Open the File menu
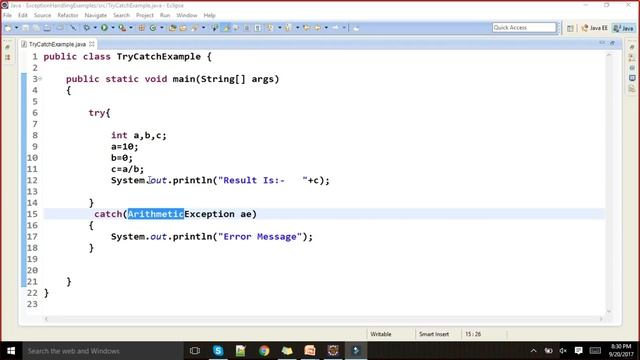The image size is (640, 360). (7, 15)
